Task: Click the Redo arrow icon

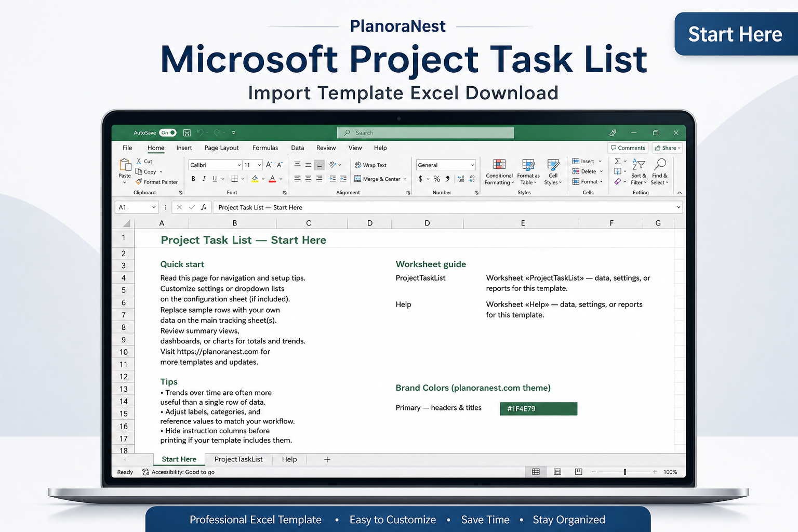Action: [217, 133]
